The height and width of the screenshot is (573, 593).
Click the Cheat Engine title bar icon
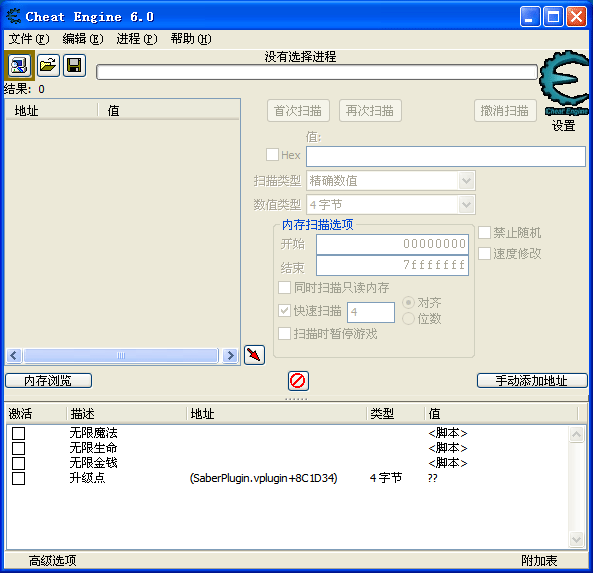point(14,17)
